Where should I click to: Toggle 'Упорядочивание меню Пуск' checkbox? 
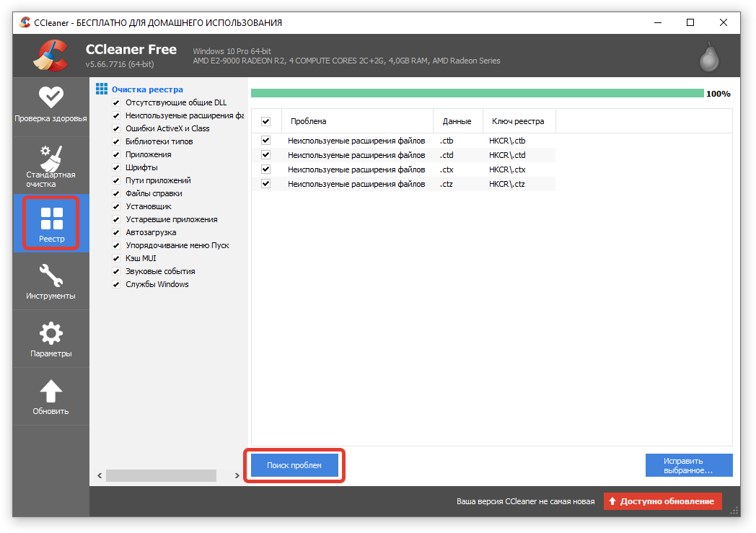coord(116,245)
